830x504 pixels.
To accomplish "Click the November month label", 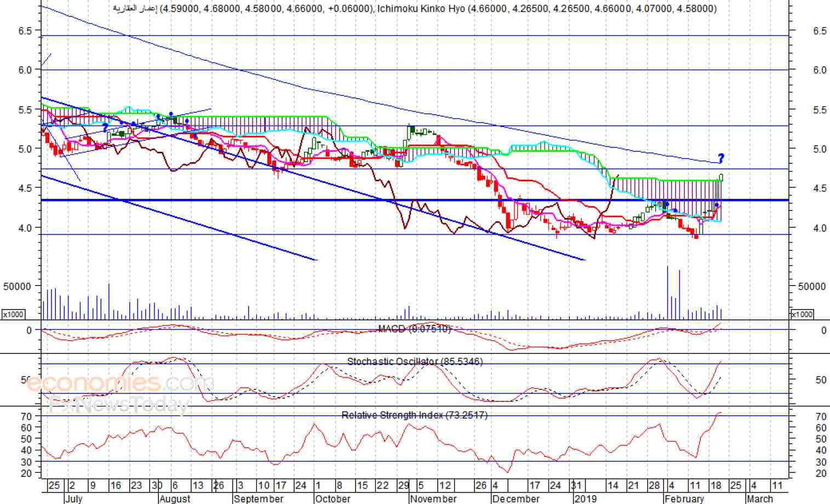I will (433, 499).
